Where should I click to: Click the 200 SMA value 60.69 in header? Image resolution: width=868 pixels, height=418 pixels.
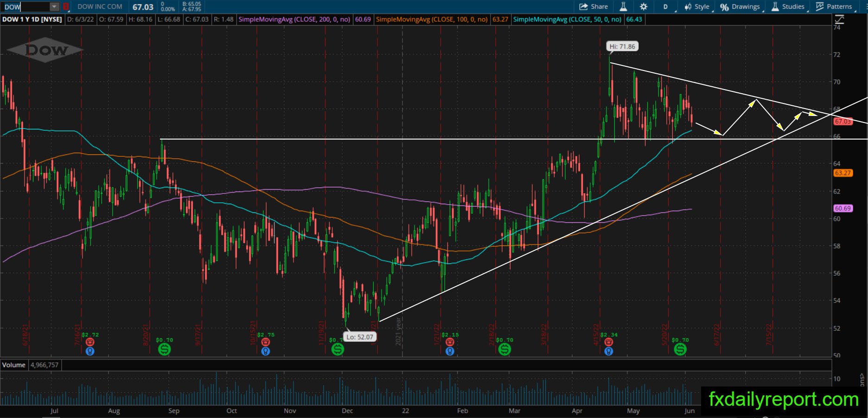(x=363, y=19)
